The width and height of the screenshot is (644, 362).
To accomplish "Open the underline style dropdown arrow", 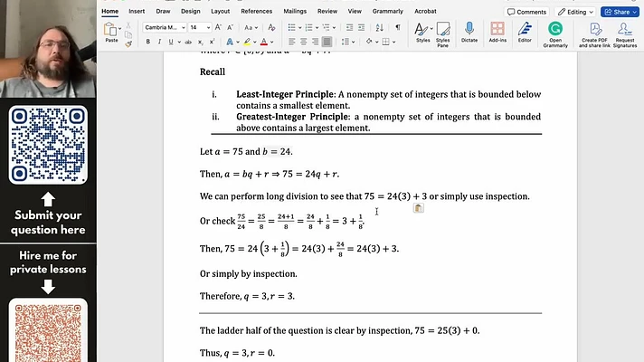I will tap(179, 42).
